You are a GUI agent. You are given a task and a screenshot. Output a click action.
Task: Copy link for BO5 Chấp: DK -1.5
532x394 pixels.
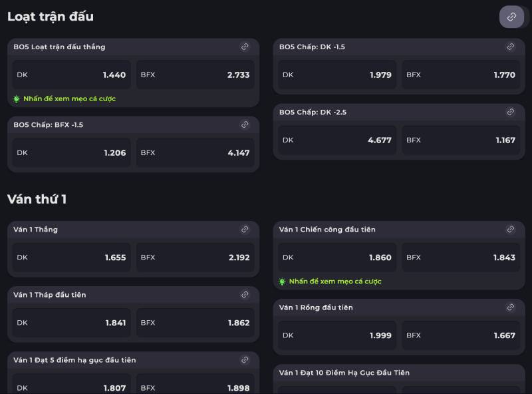[x=510, y=47]
